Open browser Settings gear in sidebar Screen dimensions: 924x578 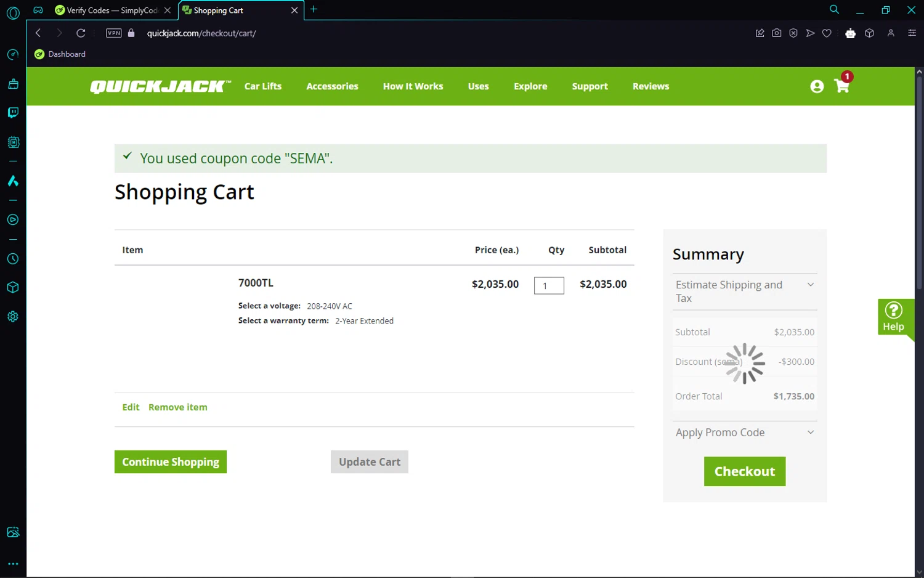13,317
